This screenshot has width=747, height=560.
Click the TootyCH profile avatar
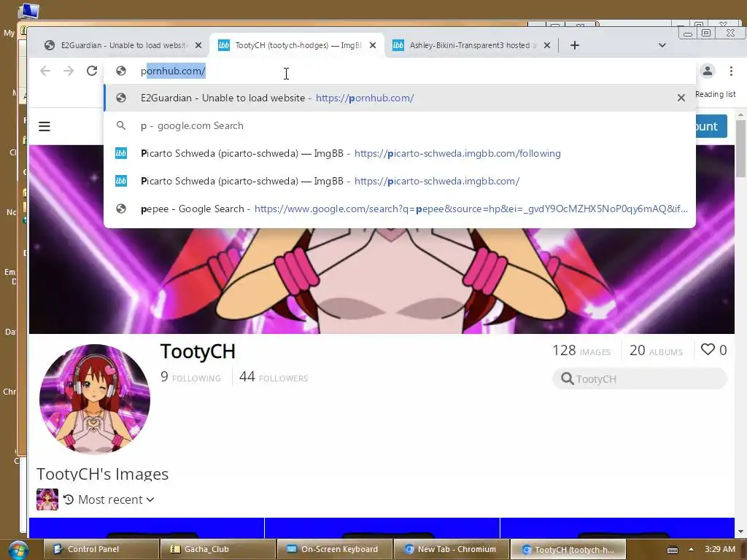95,399
